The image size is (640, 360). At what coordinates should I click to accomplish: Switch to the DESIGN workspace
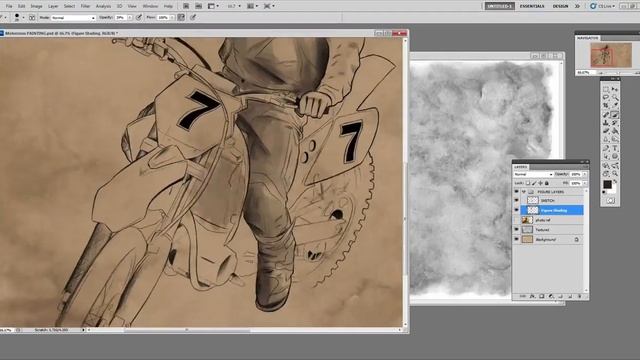pos(560,6)
